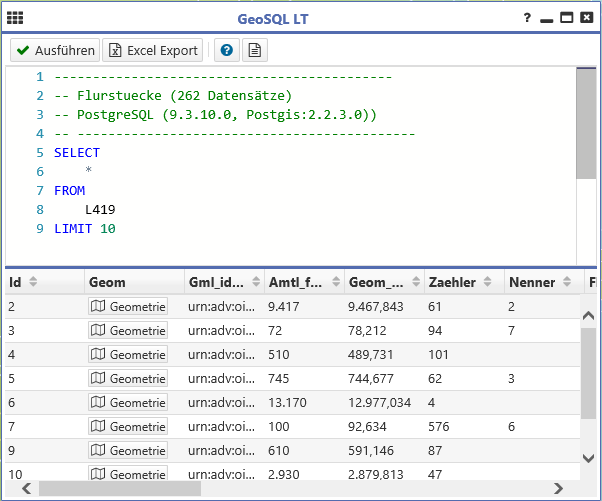This screenshot has height=501, width=602.
Task: Close the GeoSQL LT window
Action: click(586, 18)
